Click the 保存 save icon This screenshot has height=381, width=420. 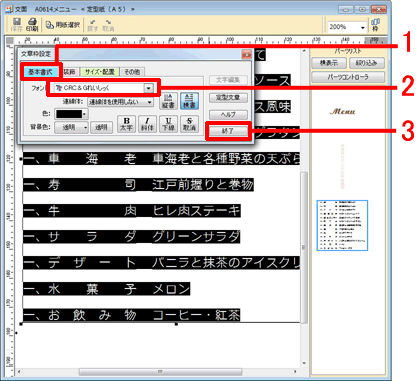pos(17,25)
